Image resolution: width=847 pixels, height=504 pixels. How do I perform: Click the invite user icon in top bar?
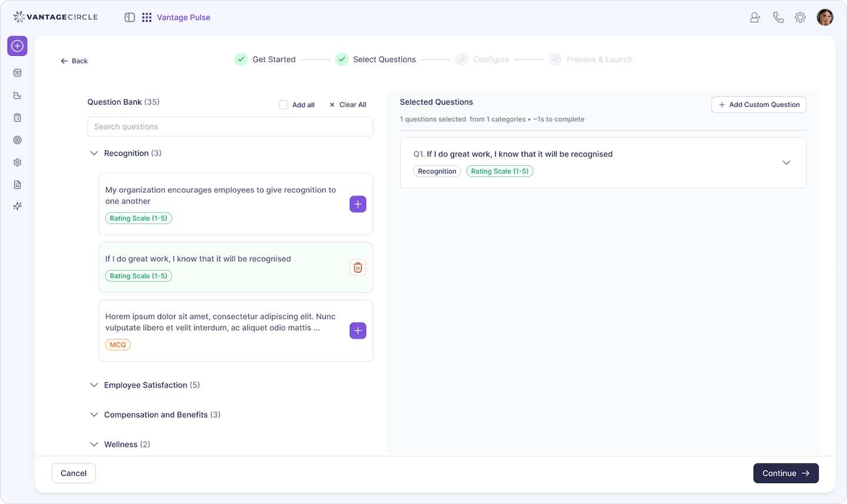(755, 17)
